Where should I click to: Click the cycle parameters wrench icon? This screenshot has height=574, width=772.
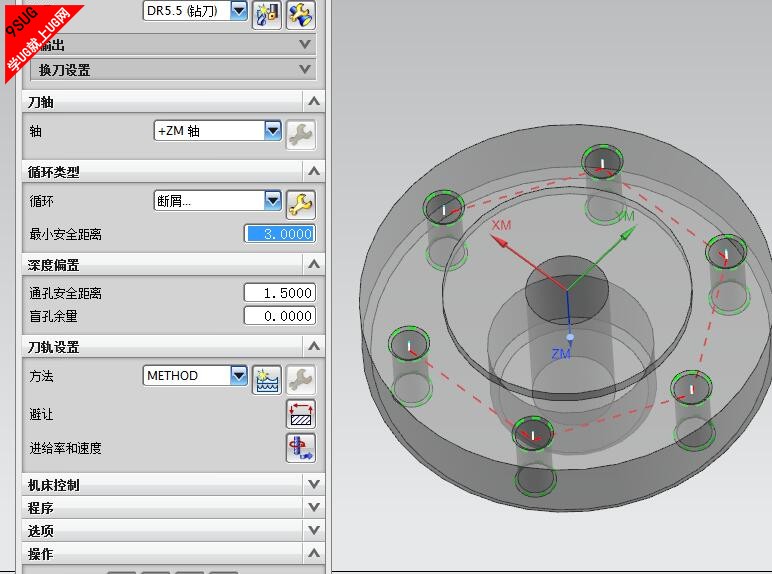300,204
